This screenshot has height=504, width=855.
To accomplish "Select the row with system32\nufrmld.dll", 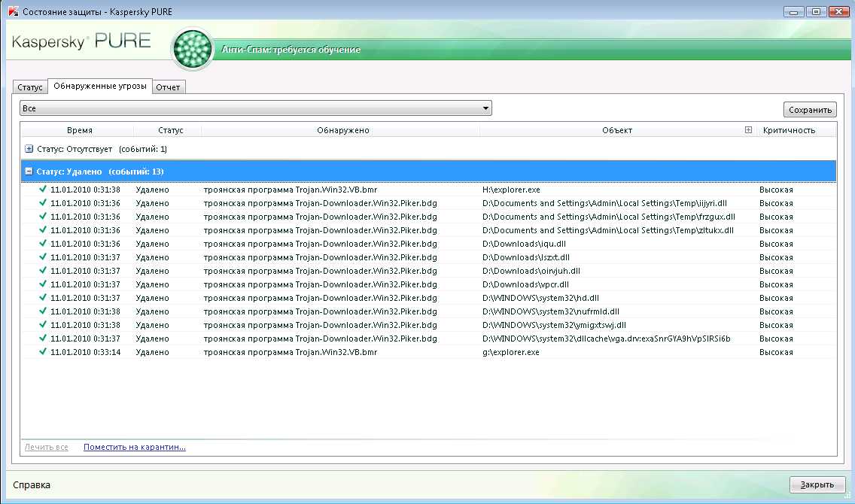I will pyautogui.click(x=428, y=311).
